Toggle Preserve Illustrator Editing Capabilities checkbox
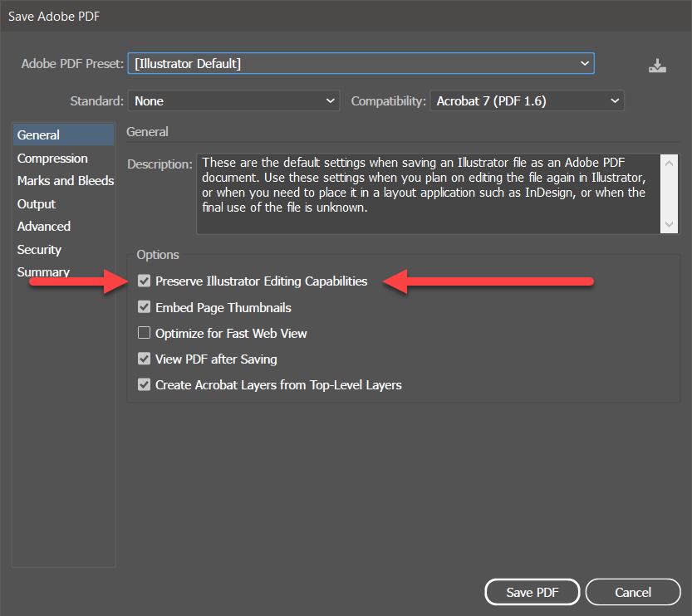Image resolution: width=692 pixels, height=616 pixels. pos(144,281)
